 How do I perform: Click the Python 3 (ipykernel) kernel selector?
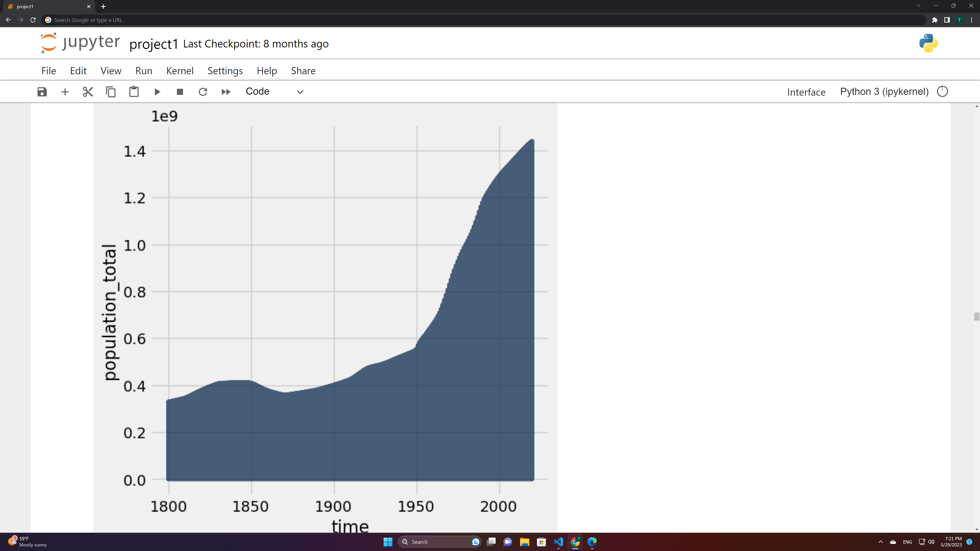coord(884,92)
